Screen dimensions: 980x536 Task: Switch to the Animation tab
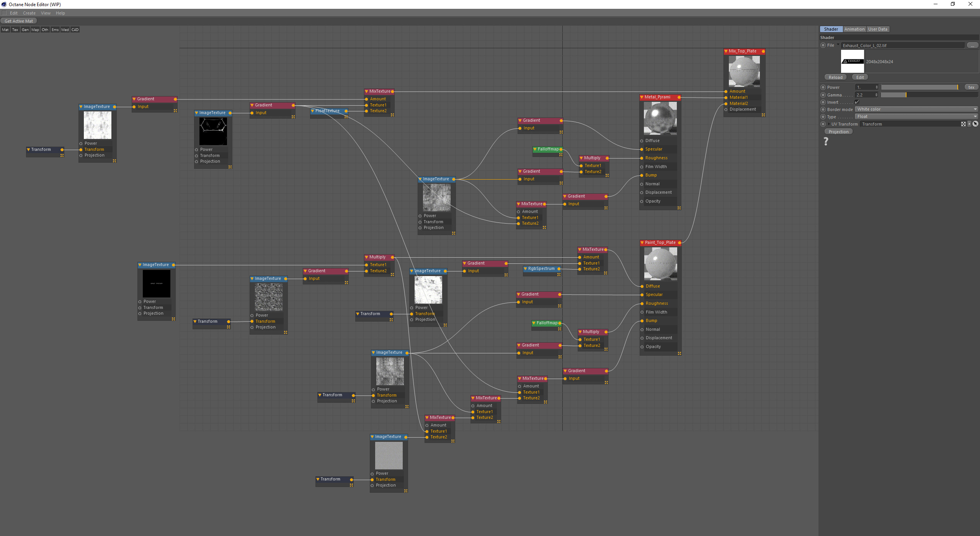[854, 29]
